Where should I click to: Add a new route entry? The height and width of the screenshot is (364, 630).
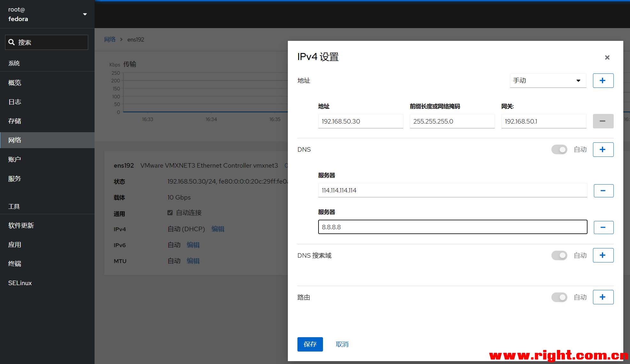click(603, 297)
